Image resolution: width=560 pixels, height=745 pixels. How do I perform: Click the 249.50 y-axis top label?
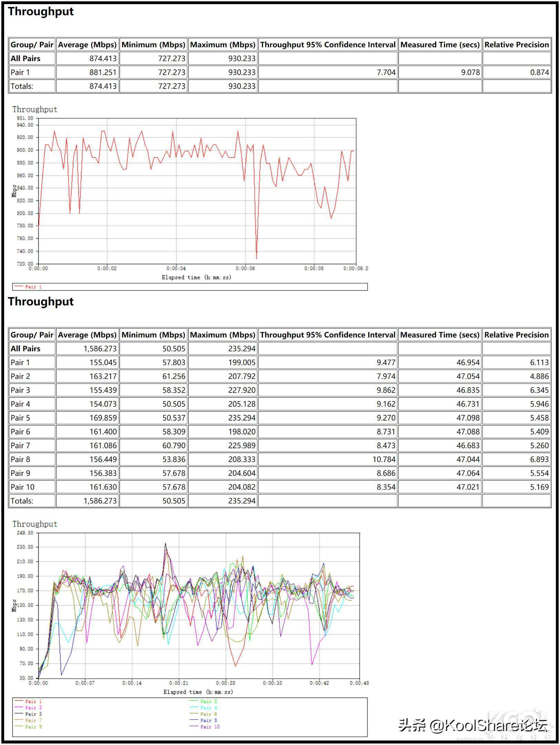coord(25,533)
